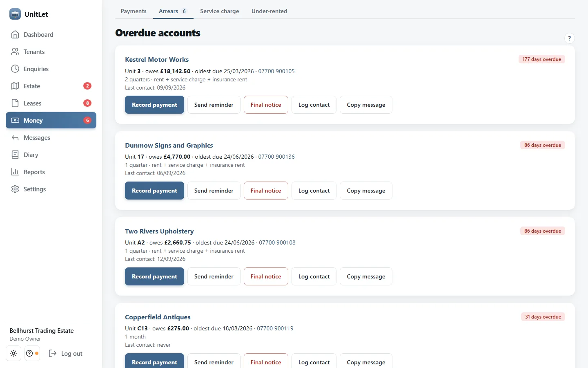Call Kestrel Motor Works on 07700 900105
This screenshot has width=588, height=368.
pyautogui.click(x=276, y=71)
